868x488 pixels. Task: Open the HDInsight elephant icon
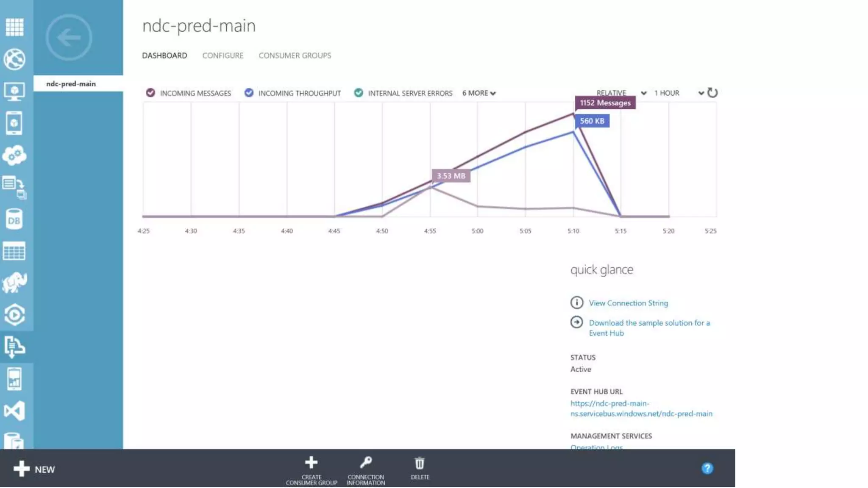(14, 283)
